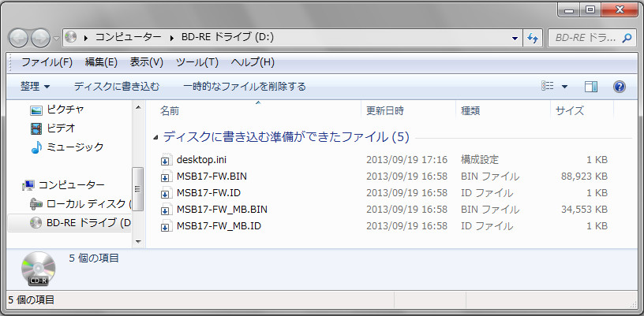Click ディスクに書き込む button
This screenshot has width=644, height=316.
tap(117, 86)
